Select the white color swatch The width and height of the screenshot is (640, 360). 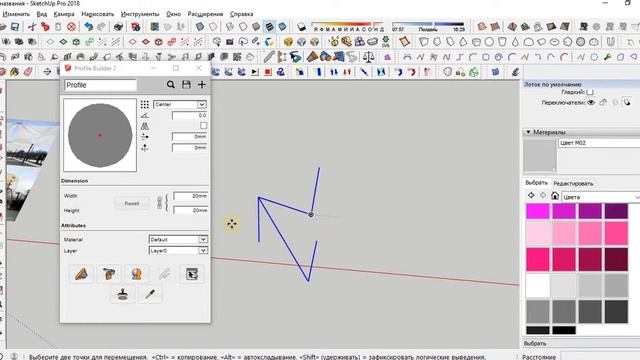point(538,285)
